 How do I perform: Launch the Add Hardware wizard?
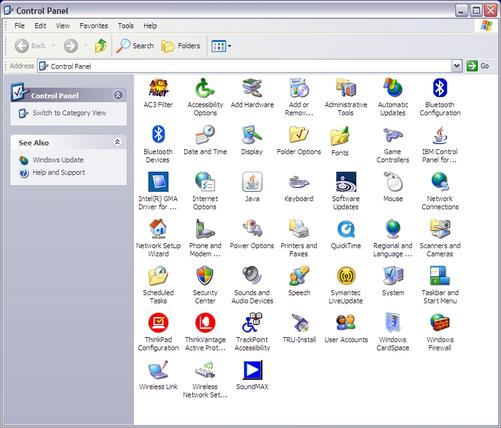pyautogui.click(x=252, y=93)
